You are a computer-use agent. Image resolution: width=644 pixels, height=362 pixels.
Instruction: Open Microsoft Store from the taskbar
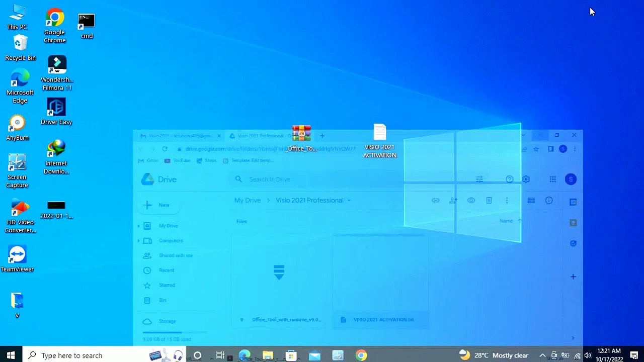(x=291, y=355)
